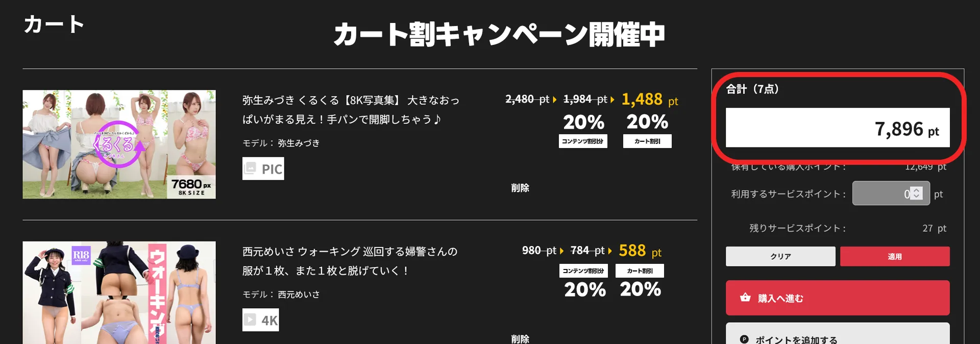This screenshot has width=980, height=344.
Task: Delete the 8K写真集 item via 削除
Action: point(520,188)
